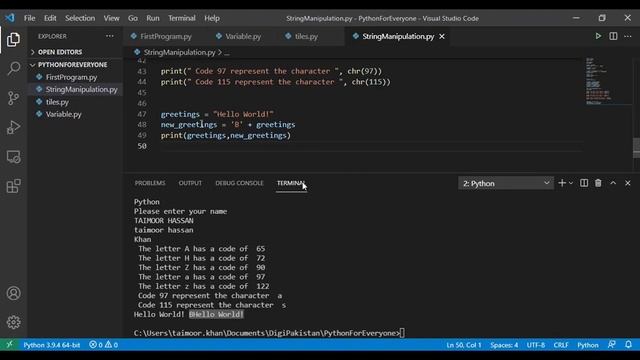
Task: Open Accounts menu icon
Action: (x=13, y=293)
